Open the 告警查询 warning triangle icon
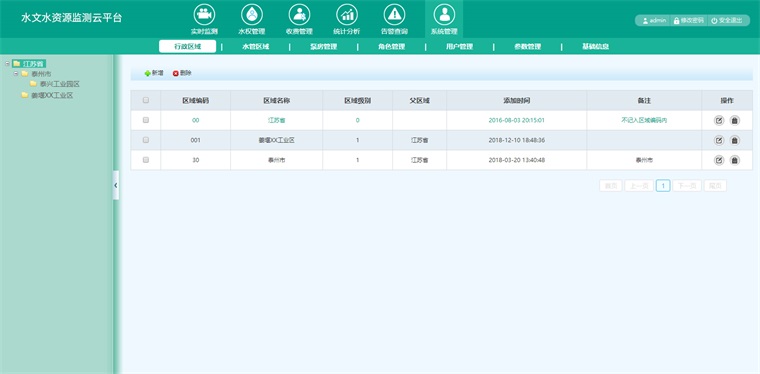This screenshot has height=374, width=760. (x=395, y=15)
